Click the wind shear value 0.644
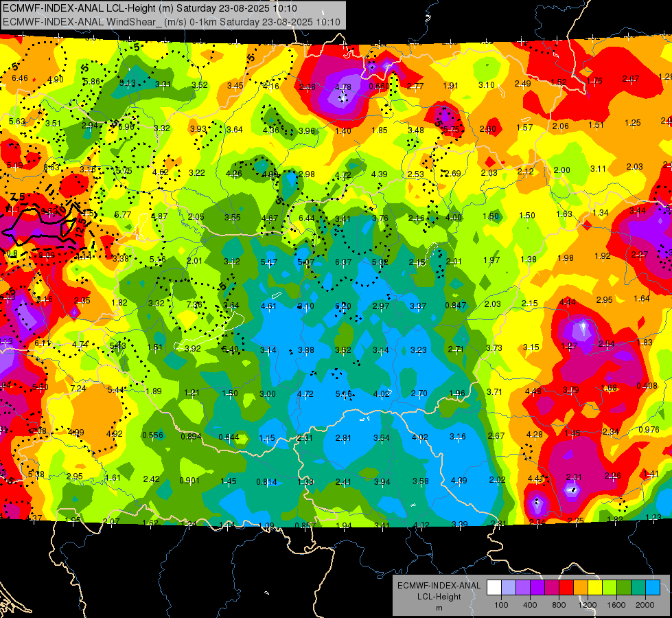Viewport: 672px width, 618px height. (229, 437)
